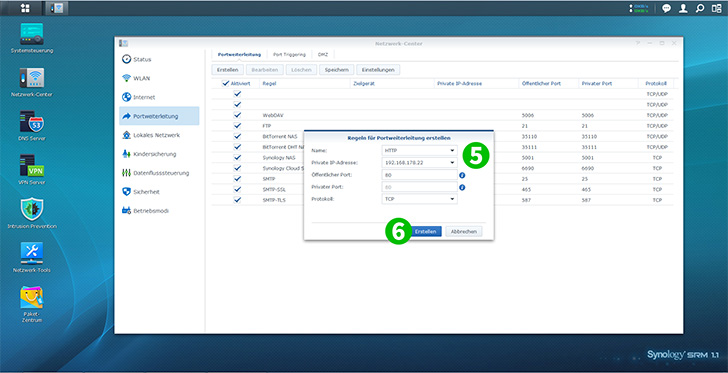Go to Lokales Netzwerk in sidebar
This screenshot has height=373, width=728.
[159, 135]
